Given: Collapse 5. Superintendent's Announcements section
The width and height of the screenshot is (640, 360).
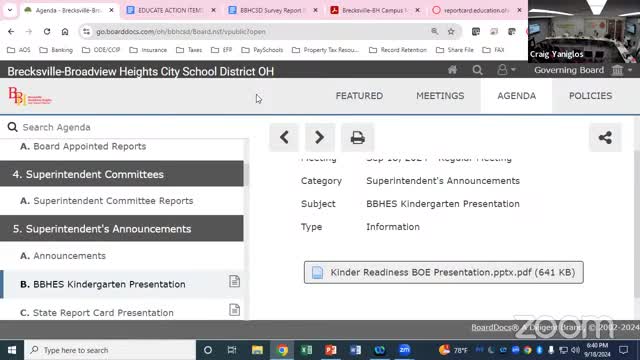Looking at the screenshot, I should tap(122, 229).
